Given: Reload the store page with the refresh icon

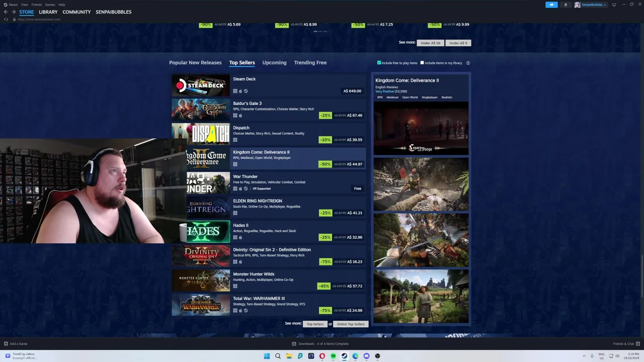Looking at the screenshot, I should (x=6, y=19).
